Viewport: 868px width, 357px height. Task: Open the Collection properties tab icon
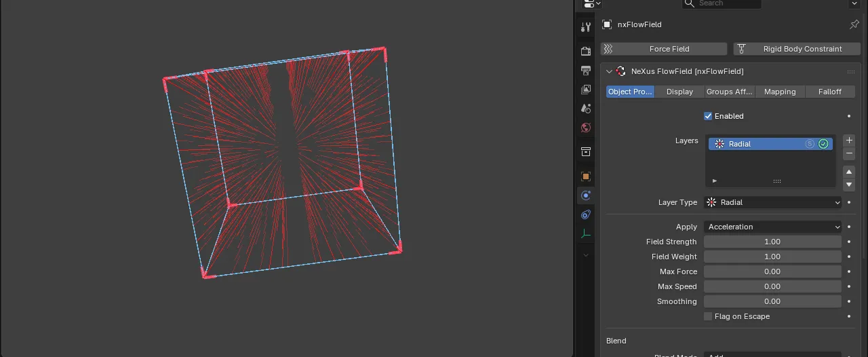[586, 151]
